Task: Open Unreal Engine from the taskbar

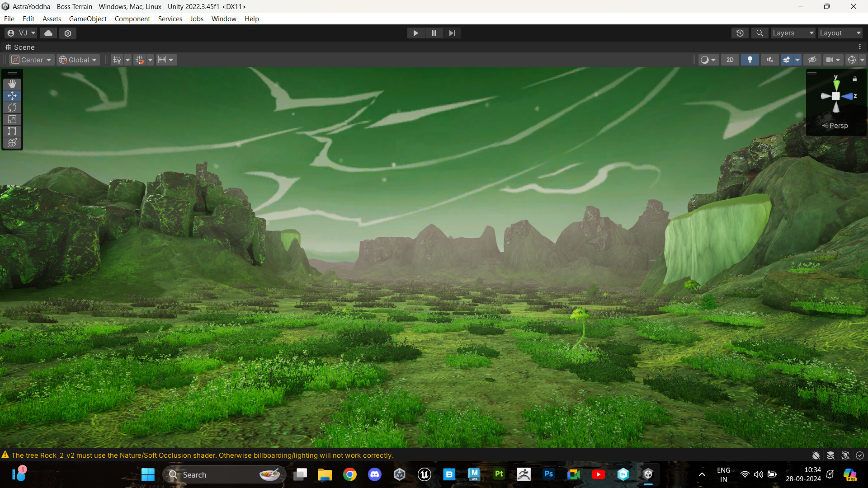Action: 425,474
